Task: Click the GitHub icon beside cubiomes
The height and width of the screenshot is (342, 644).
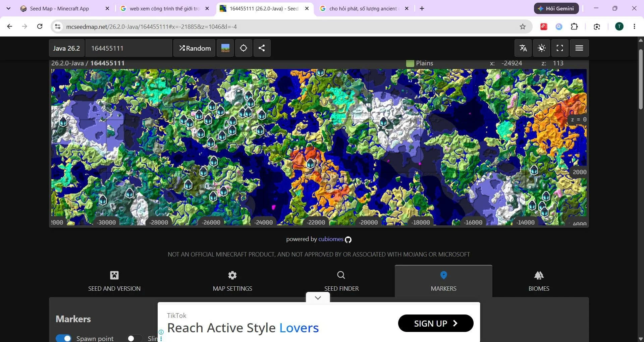Action: tap(348, 240)
